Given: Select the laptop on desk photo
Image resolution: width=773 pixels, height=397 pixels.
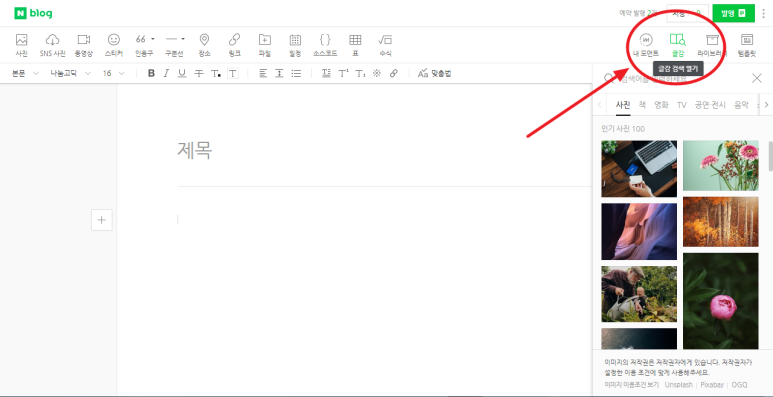Looking at the screenshot, I should (639, 169).
